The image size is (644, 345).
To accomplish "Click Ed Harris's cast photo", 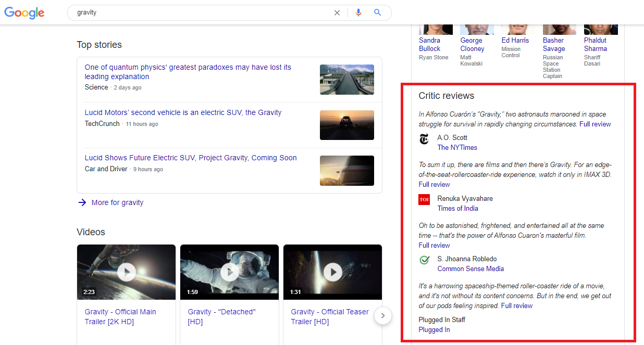I will point(518,30).
